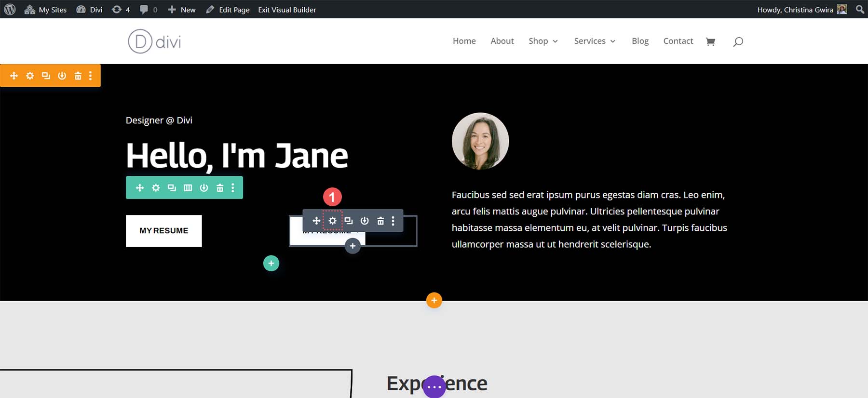Click the circular profile photo of Jane
868x398 pixels.
point(480,141)
